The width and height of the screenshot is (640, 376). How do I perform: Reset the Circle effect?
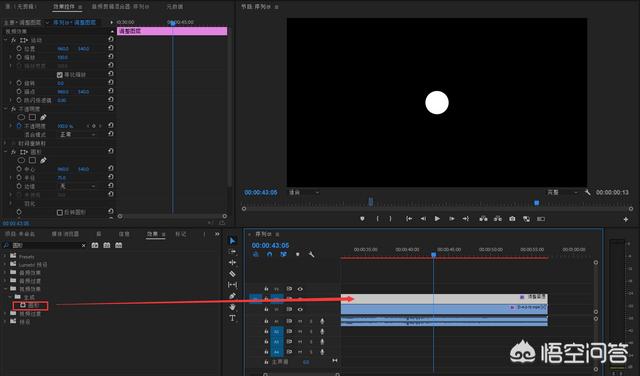(x=111, y=151)
